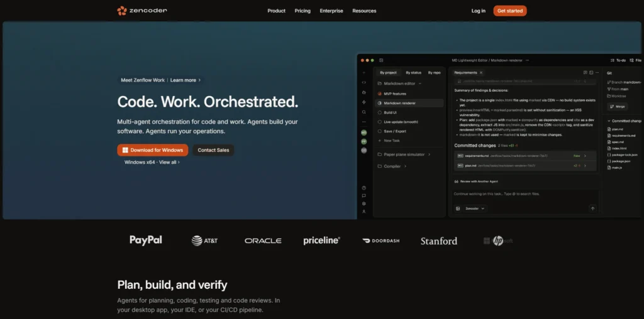Screen dimensions: 644x319
Task: Click the priceline logo
Action: (x=321, y=241)
